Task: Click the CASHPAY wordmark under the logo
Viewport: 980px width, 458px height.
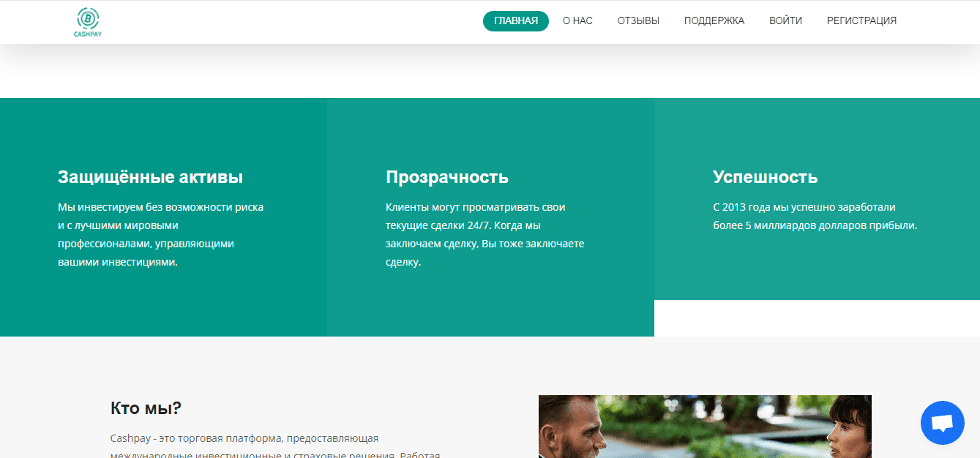Action: [x=86, y=34]
